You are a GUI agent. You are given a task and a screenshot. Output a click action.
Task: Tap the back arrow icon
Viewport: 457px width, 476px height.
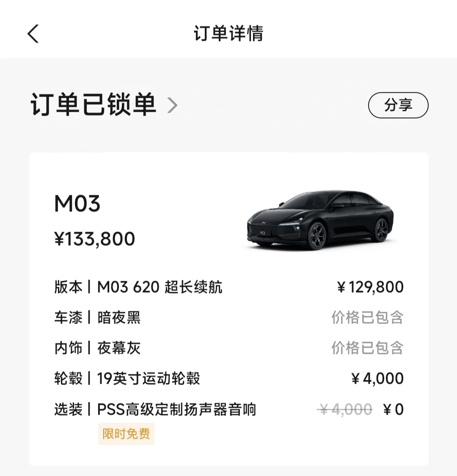point(33,33)
